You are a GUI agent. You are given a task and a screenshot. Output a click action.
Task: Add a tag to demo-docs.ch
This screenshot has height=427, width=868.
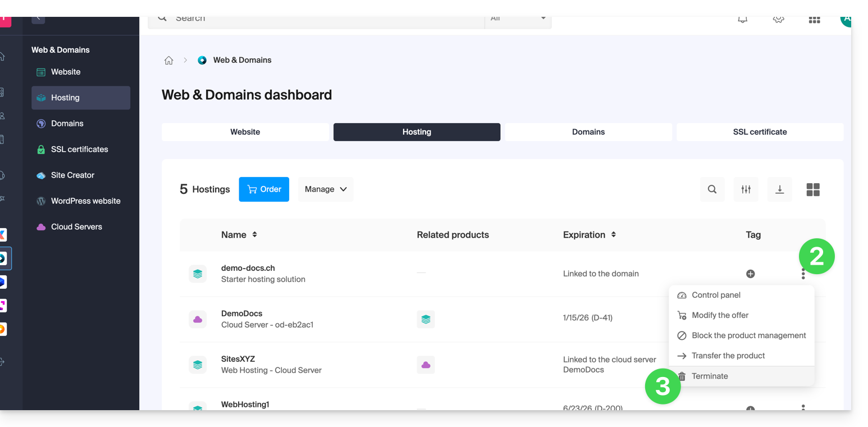pos(750,274)
